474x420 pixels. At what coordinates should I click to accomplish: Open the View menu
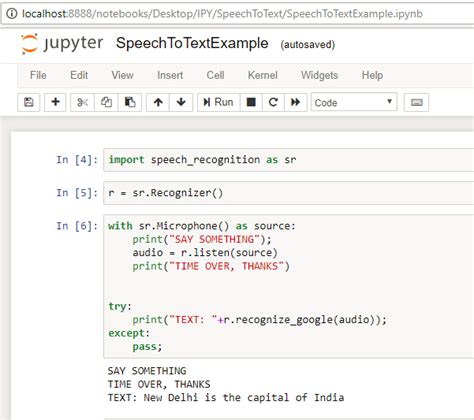(122, 75)
